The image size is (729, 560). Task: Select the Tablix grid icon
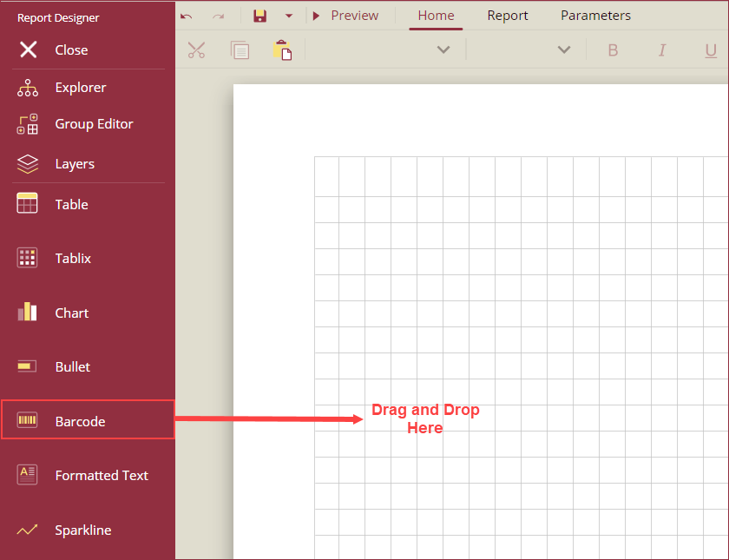[27, 258]
